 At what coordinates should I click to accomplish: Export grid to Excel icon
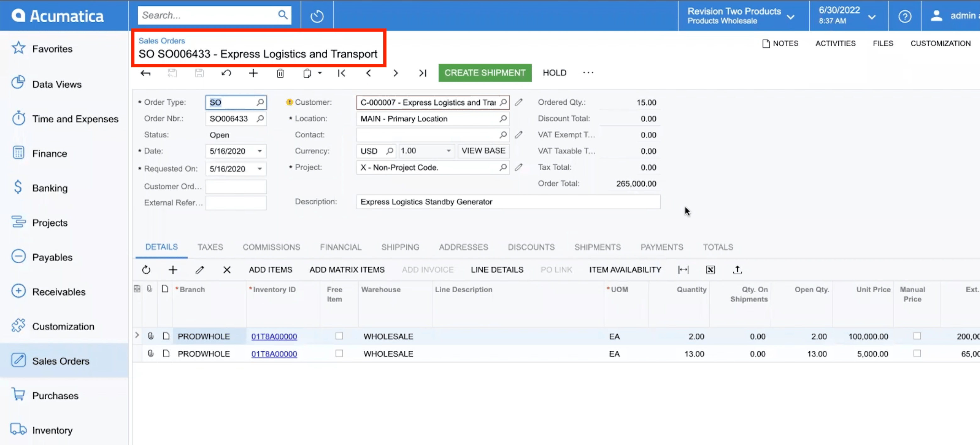(710, 270)
